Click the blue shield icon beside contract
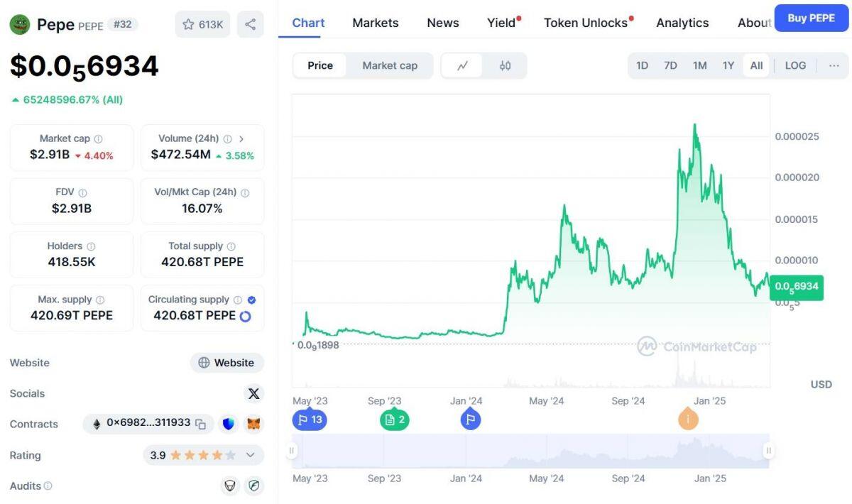852x504 pixels. pyautogui.click(x=229, y=424)
